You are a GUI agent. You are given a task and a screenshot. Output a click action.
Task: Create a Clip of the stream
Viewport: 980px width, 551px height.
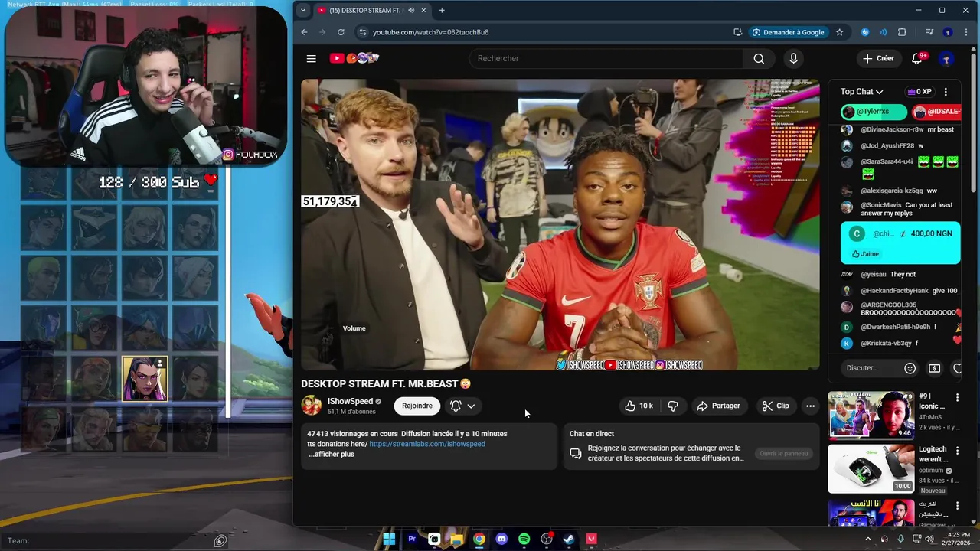[775, 406]
